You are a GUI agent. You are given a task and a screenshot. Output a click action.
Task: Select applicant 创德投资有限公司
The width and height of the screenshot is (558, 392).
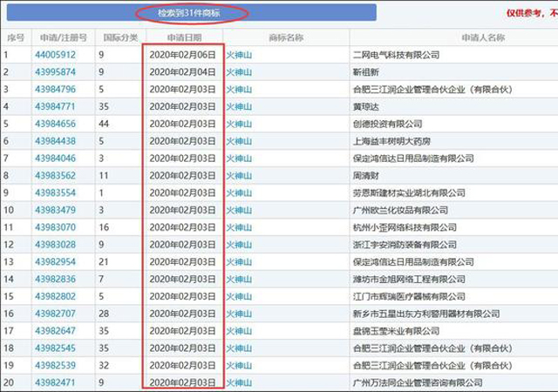[387, 124]
